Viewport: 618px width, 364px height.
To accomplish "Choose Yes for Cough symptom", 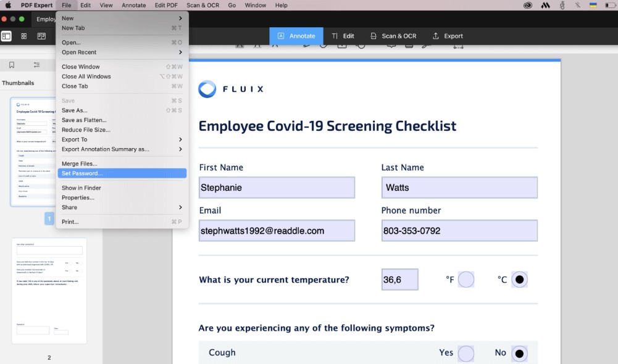I will (466, 354).
